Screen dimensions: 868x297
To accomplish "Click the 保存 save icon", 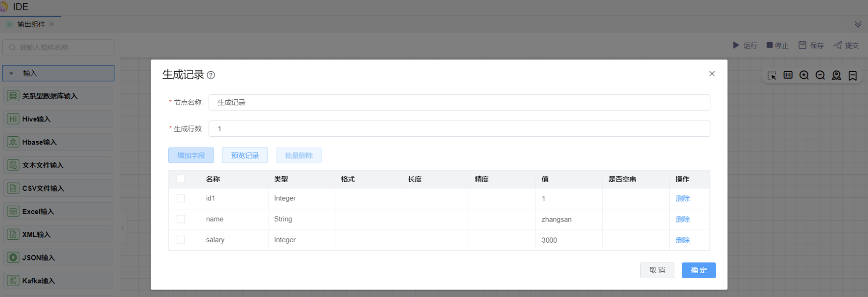I will point(802,45).
